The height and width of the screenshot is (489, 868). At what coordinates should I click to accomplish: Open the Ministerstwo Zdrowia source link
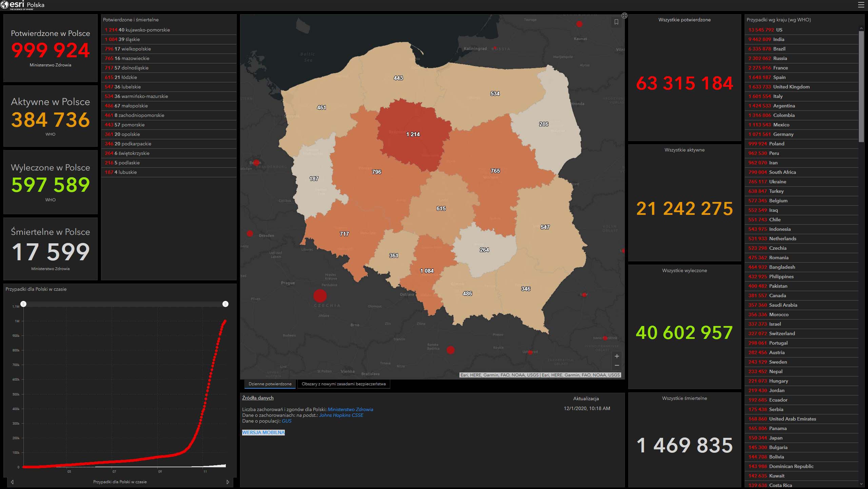coord(350,409)
